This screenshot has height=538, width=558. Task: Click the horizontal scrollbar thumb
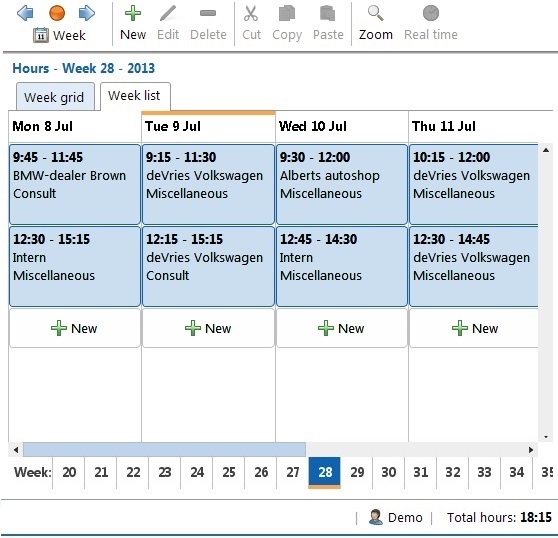coord(164,450)
